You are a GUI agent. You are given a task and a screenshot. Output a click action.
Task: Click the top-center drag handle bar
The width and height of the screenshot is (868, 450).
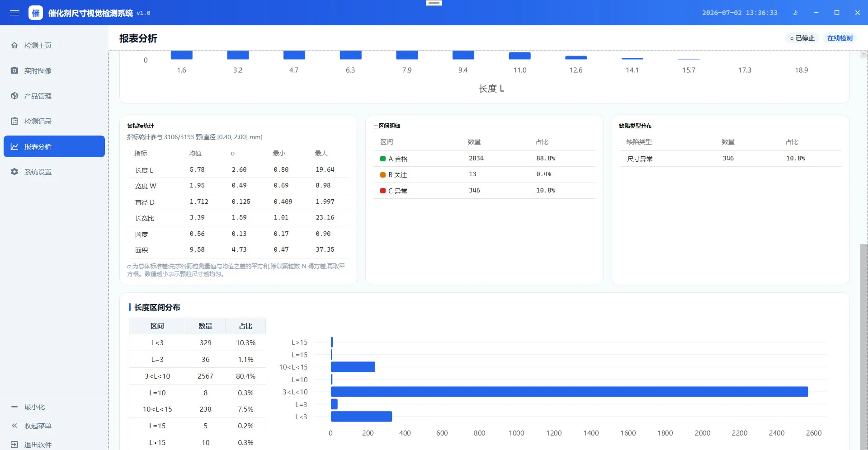(434, 3)
